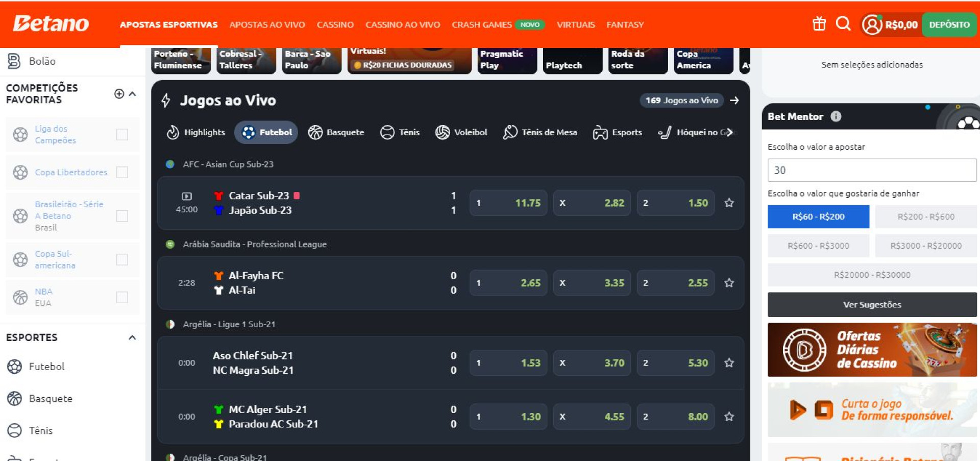Click the search magnifier icon
This screenshot has width=980, height=461.
click(x=843, y=24)
